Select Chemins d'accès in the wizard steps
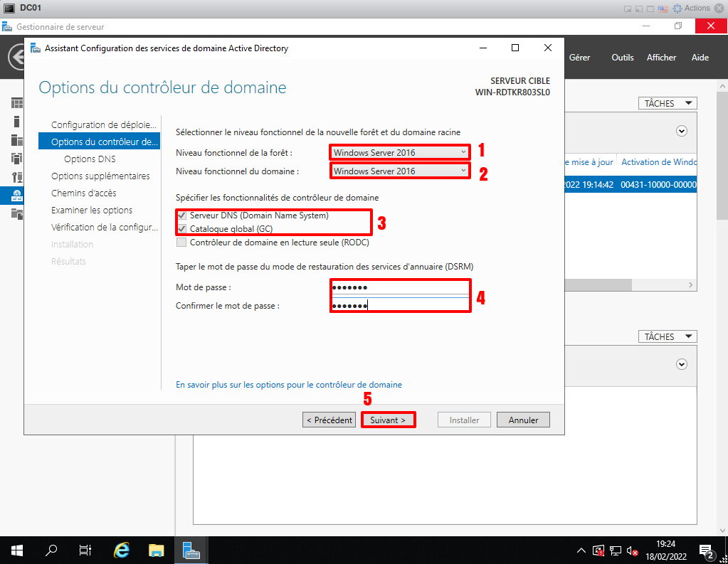728x564 pixels. point(83,193)
